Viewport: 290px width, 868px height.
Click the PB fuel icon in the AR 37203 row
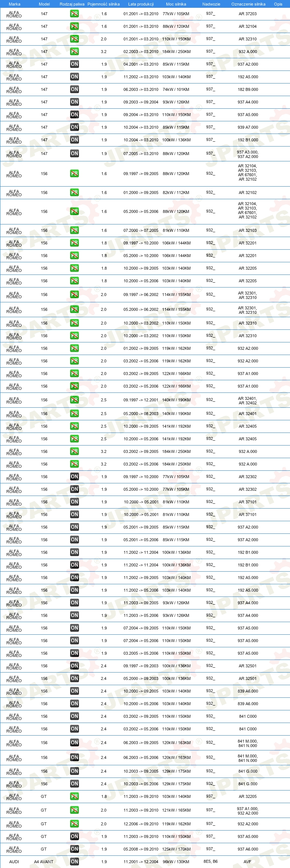75,14
